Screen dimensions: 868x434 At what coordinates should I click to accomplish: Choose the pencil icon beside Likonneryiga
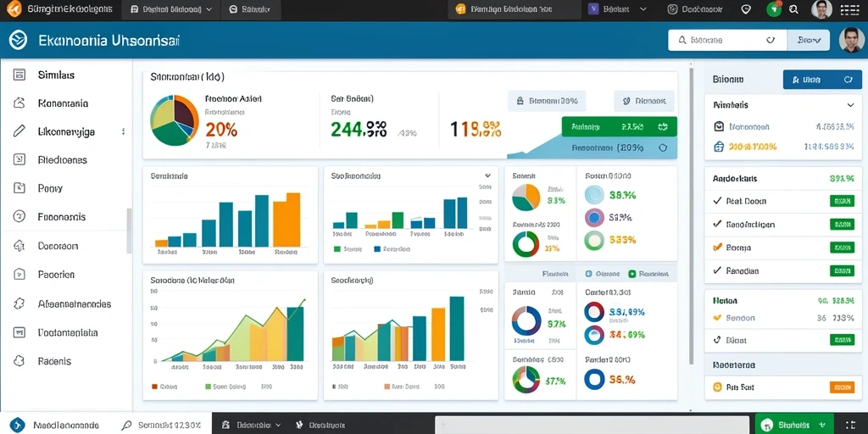19,131
